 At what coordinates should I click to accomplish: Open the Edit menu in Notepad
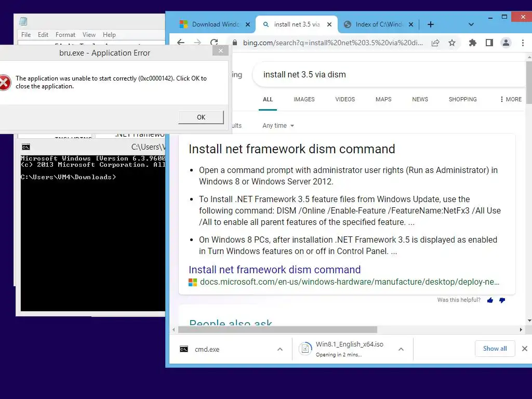(43, 35)
